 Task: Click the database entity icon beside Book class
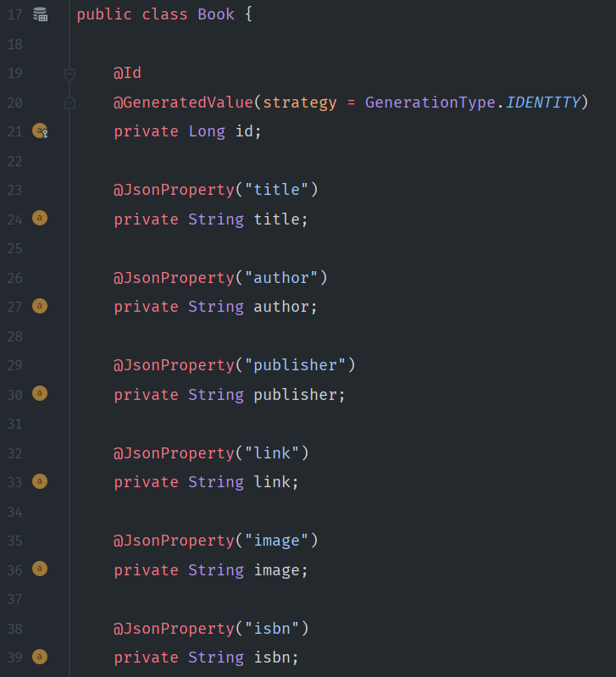(40, 14)
